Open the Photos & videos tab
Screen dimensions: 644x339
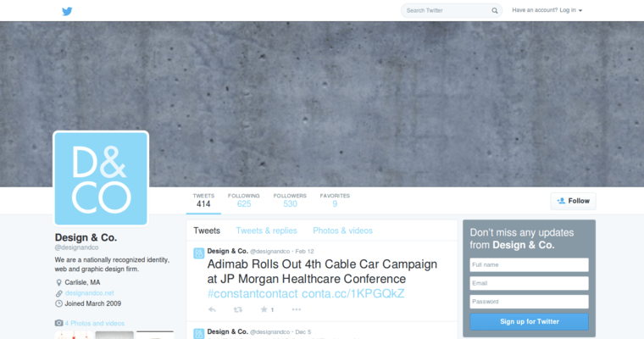pyautogui.click(x=342, y=231)
